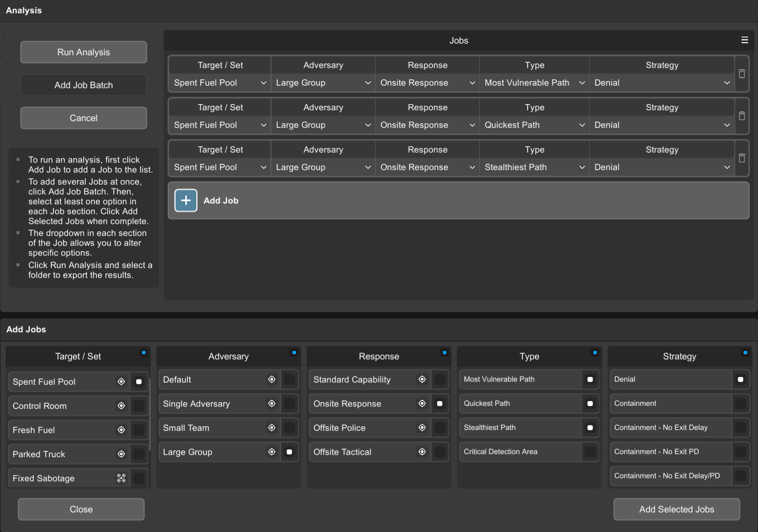The height and width of the screenshot is (532, 758).
Task: Select Containment - No Exit Delay/PD row
Action: pyautogui.click(x=679, y=476)
